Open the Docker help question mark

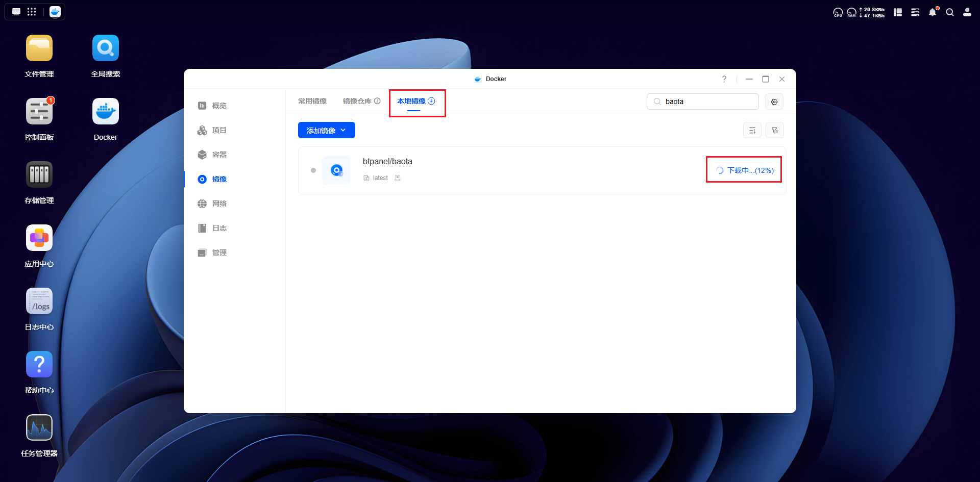pos(724,79)
